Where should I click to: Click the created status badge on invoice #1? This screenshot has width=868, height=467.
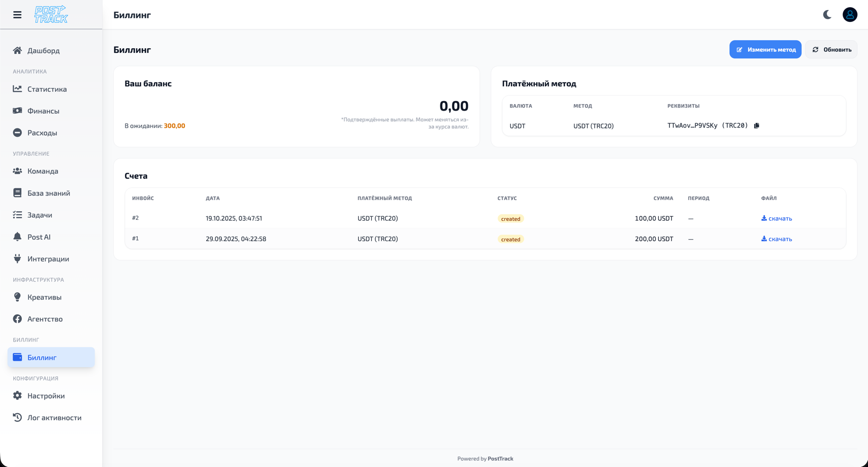coord(510,239)
